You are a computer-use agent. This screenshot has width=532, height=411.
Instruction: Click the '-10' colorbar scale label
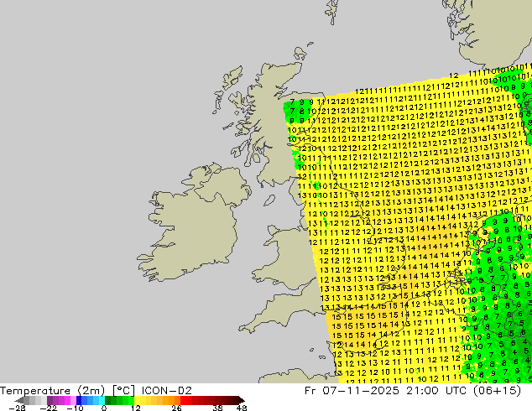(75, 408)
